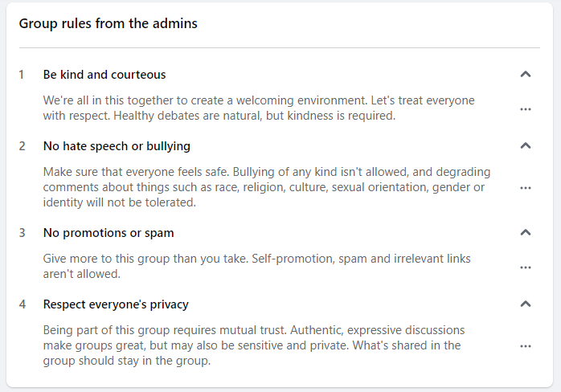Image resolution: width=561 pixels, height=392 pixels.
Task: Open three-dot menu for hate speech rule
Action: (526, 188)
